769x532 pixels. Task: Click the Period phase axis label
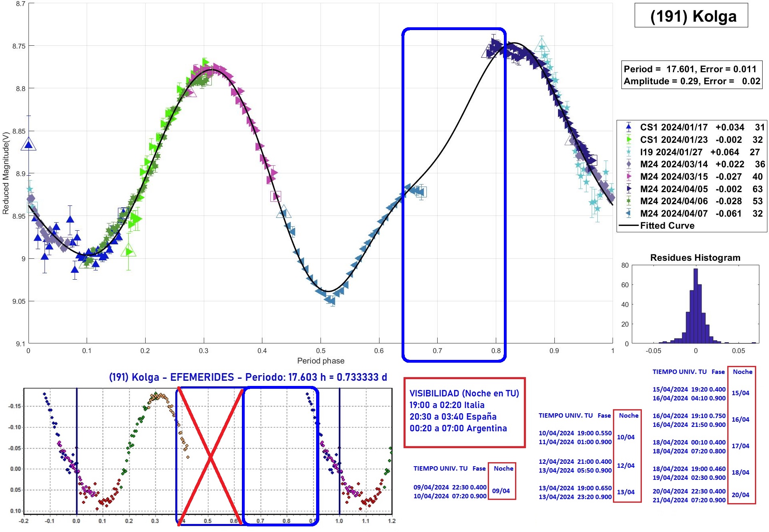point(321,361)
